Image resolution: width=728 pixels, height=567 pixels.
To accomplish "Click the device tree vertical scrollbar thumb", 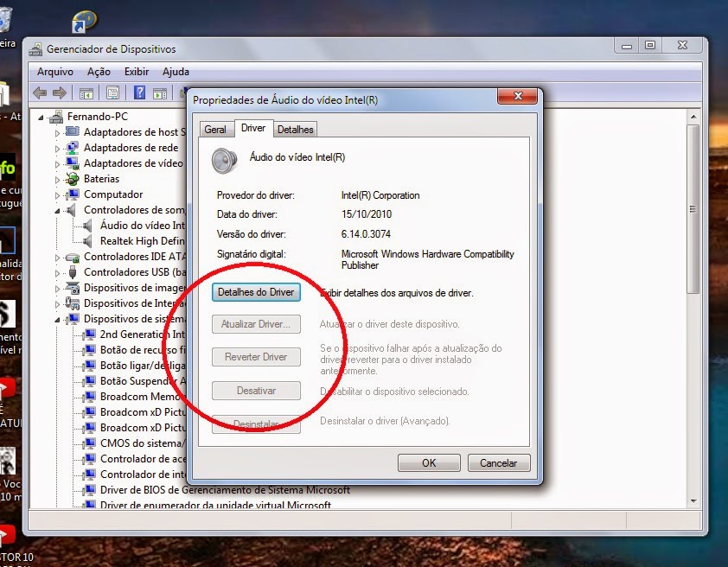I will point(693,209).
